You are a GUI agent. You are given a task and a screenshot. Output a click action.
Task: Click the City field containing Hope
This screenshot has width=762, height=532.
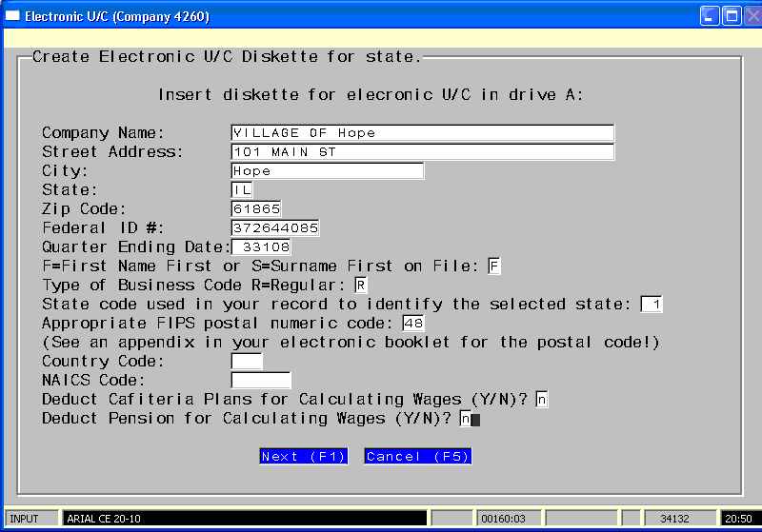pos(327,171)
